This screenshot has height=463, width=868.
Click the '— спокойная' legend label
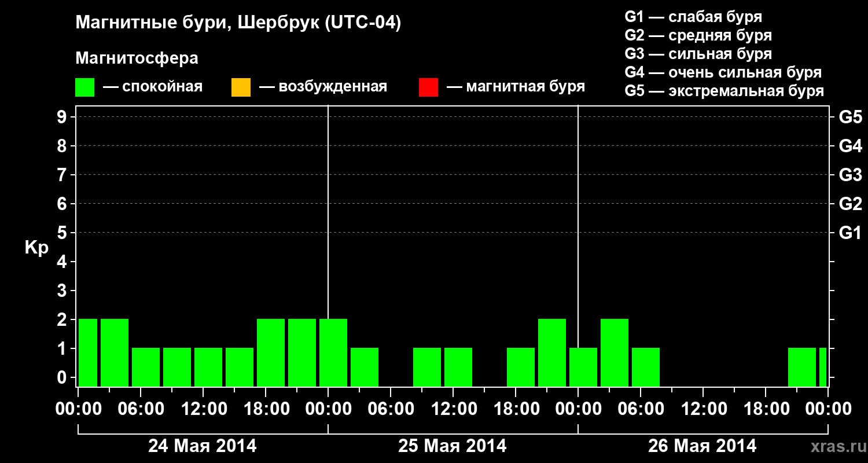pos(153,87)
